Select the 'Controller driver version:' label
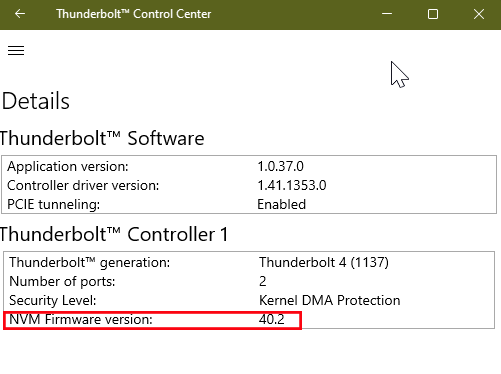 pos(83,185)
